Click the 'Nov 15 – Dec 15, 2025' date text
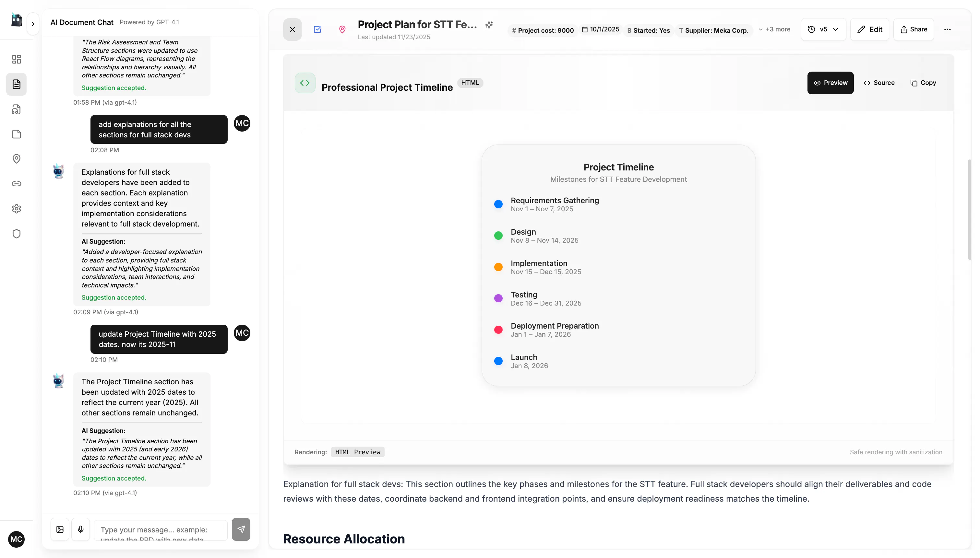Image resolution: width=980 pixels, height=558 pixels. click(545, 272)
